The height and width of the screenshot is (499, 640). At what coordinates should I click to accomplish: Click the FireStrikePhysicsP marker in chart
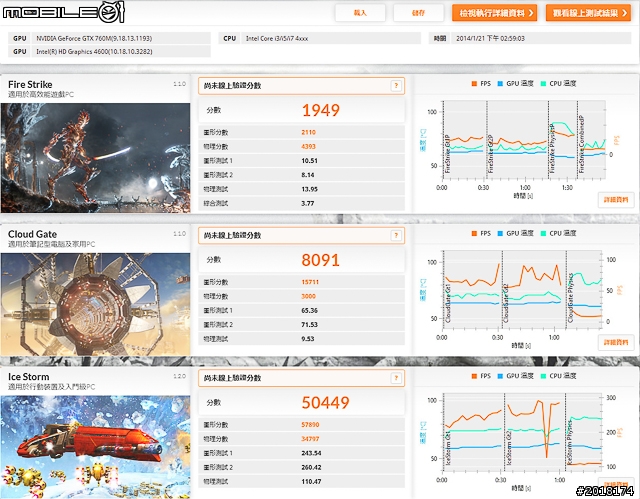tap(553, 149)
